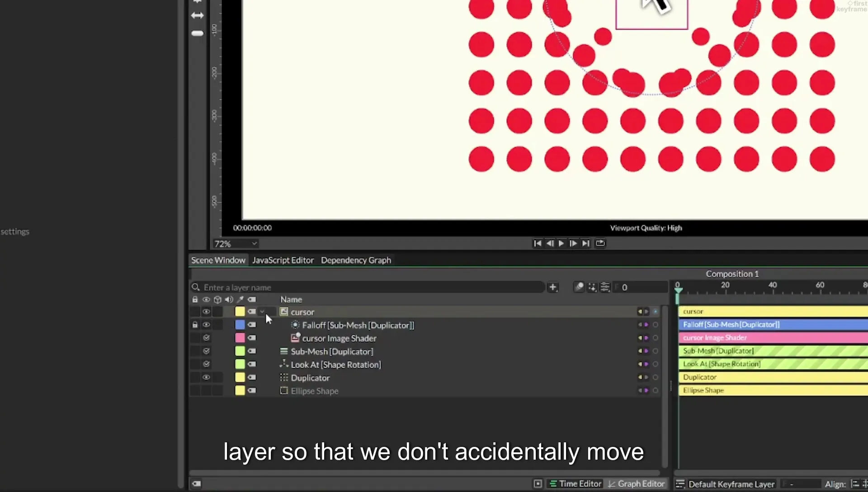Image resolution: width=868 pixels, height=492 pixels.
Task: Step forward one frame
Action: (573, 243)
